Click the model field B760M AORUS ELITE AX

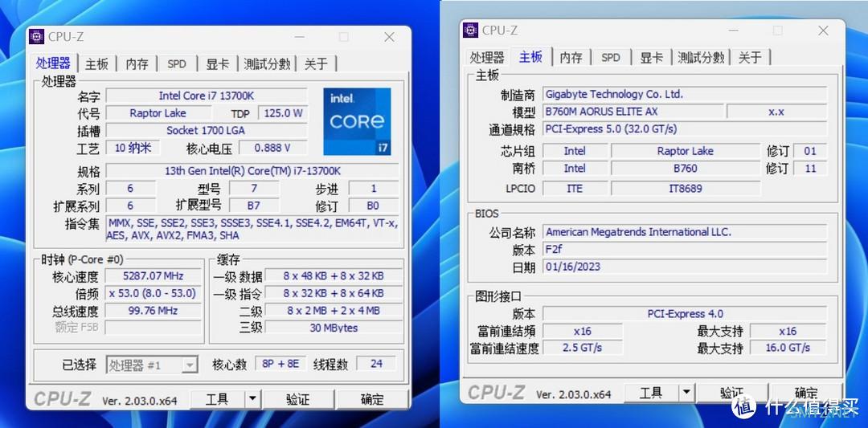633,112
